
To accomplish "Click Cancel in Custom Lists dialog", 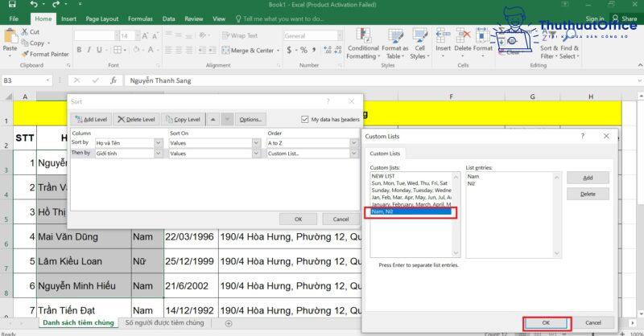I will 593,322.
